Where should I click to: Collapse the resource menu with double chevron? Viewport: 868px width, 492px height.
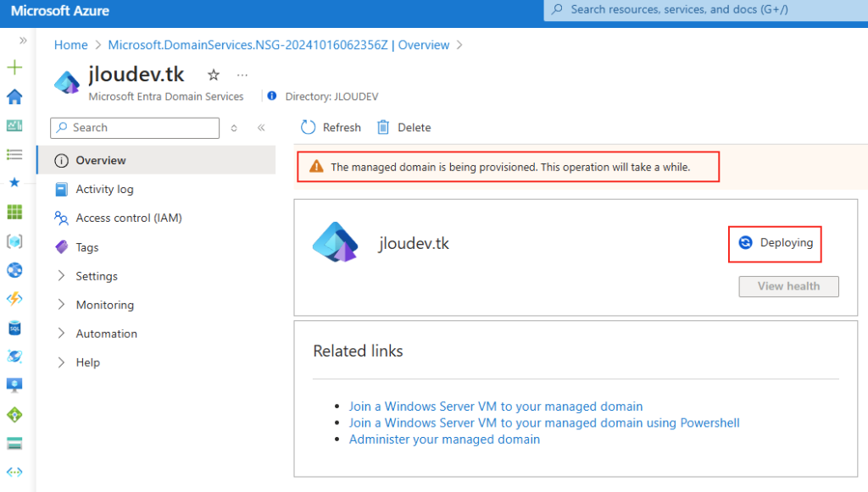point(261,128)
